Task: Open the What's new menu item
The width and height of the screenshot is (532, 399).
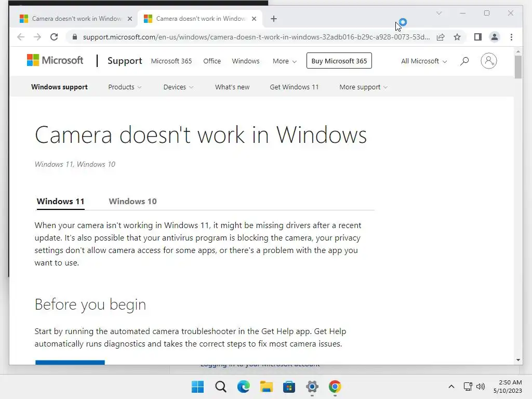Action: [232, 87]
